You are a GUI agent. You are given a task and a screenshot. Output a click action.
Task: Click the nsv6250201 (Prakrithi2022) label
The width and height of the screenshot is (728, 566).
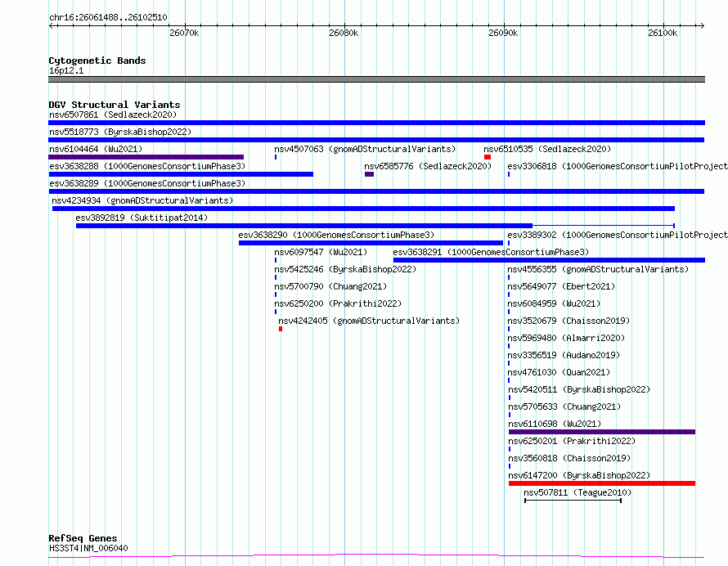click(572, 441)
